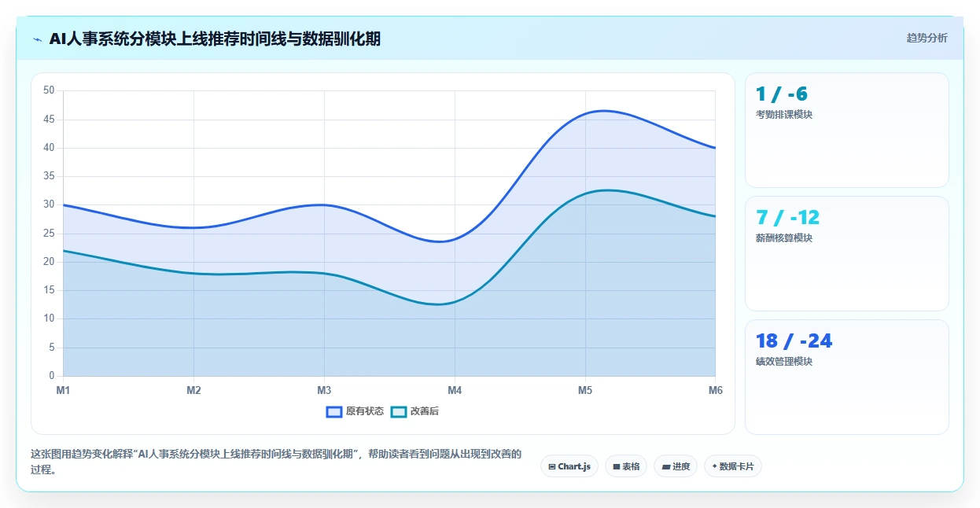This screenshot has height=508, width=980.
Task: Click the M6 x-axis label
Action: point(715,390)
